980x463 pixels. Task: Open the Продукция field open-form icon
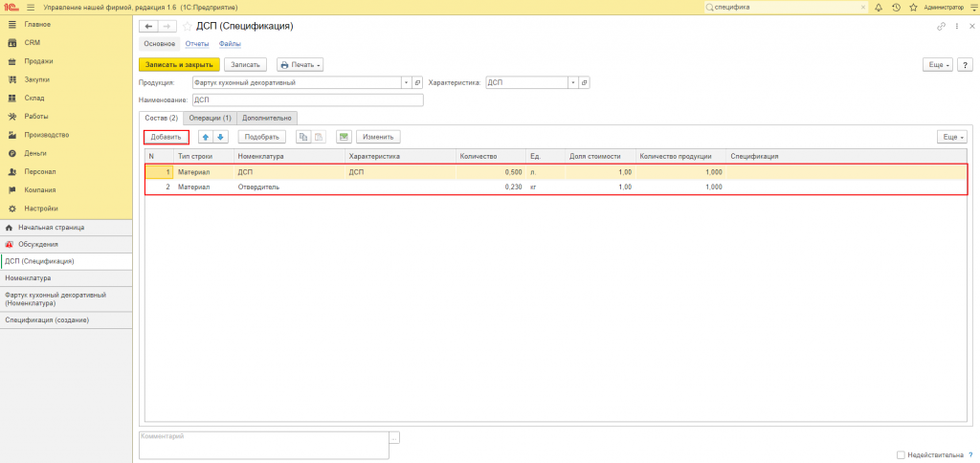418,82
